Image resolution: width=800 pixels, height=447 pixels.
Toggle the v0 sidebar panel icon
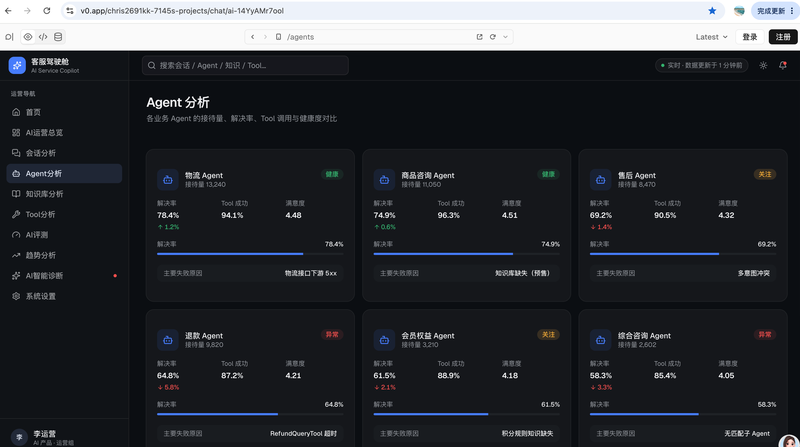[9, 37]
